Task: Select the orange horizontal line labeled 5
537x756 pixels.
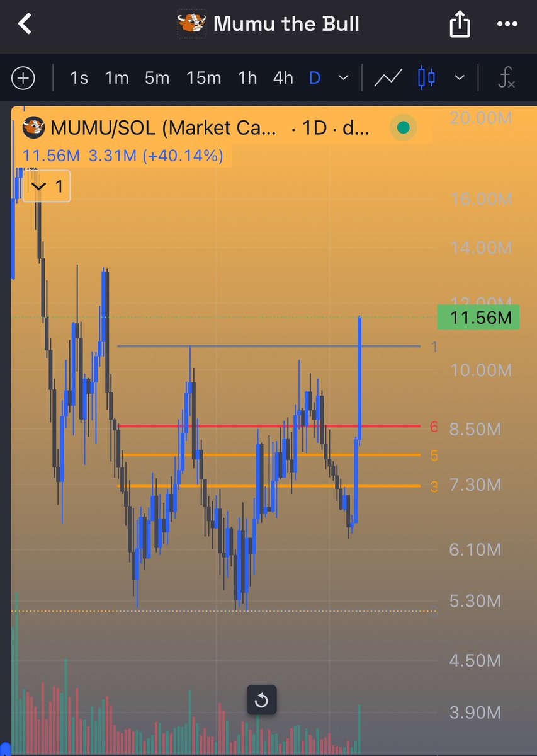Action: [271, 455]
